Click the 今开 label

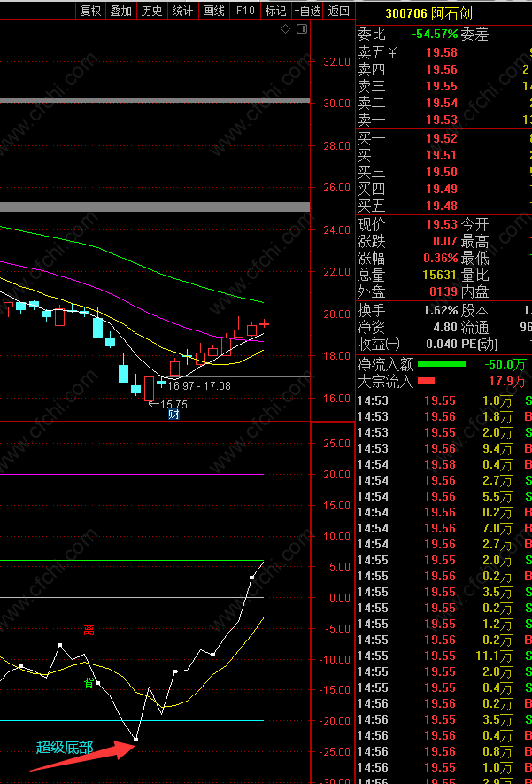pos(474,224)
